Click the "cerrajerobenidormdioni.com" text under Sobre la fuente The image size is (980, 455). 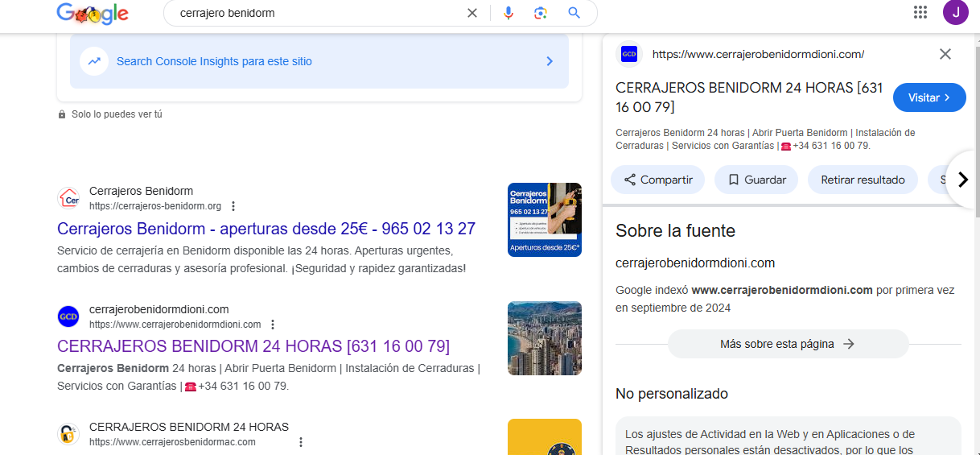point(695,263)
